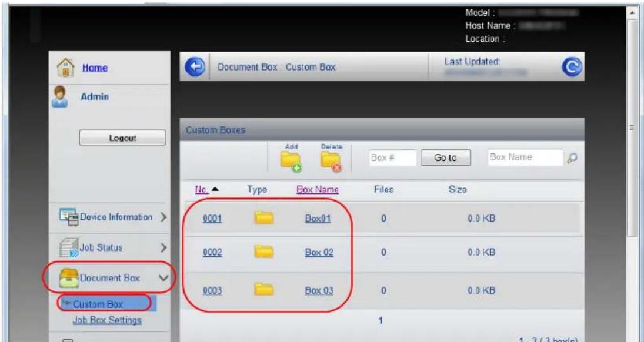The image size is (644, 342).
Task: Refresh page with blue reload icon
Action: 571,68
